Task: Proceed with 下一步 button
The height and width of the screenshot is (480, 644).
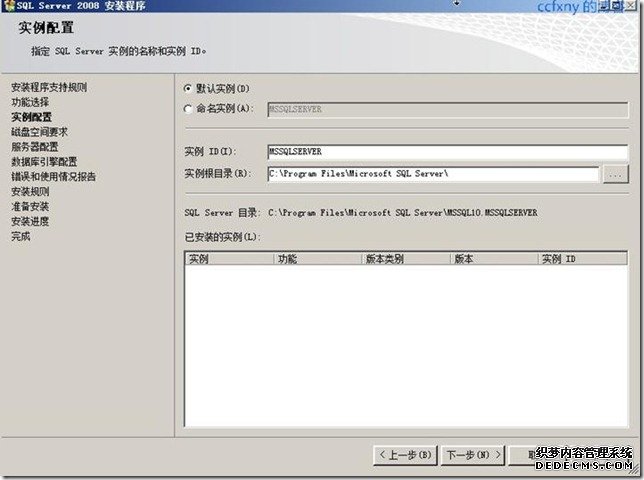Action: [x=473, y=455]
